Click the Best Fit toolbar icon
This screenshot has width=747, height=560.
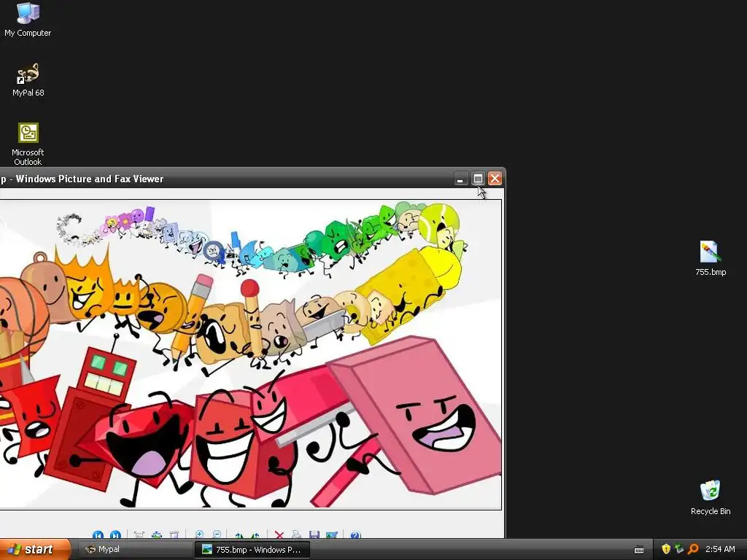coord(139,534)
